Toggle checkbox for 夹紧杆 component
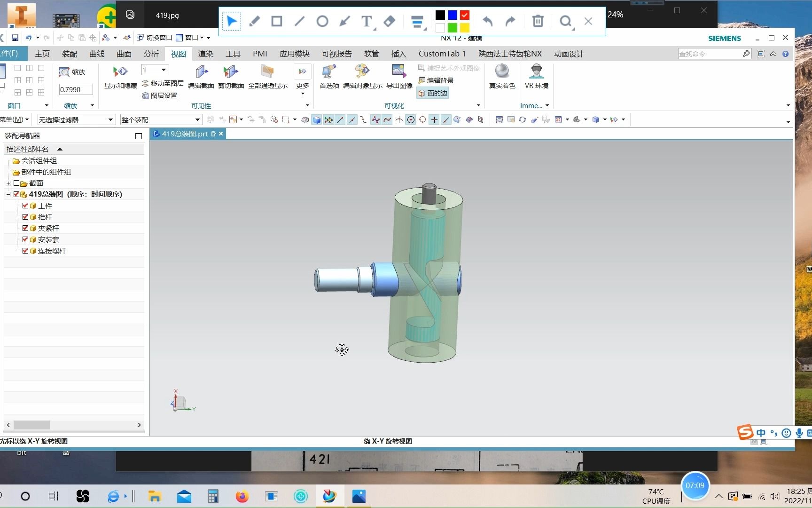Screen dimensions: 812x508 point(25,228)
